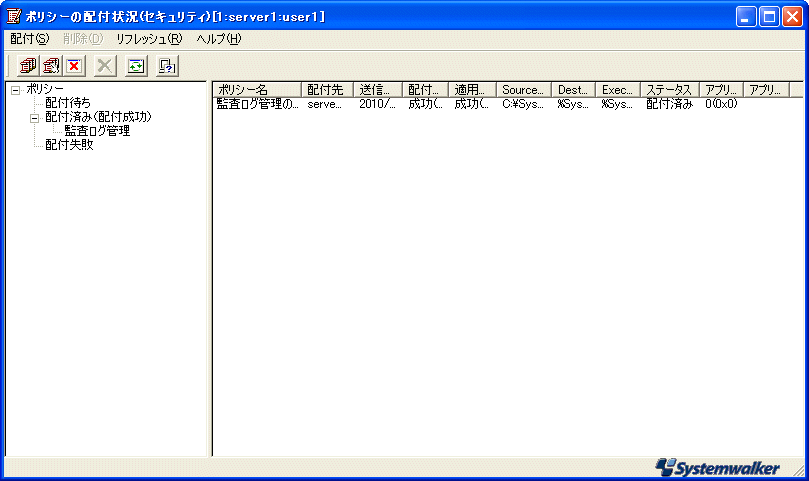Open the 配付(S) menu

(29, 39)
